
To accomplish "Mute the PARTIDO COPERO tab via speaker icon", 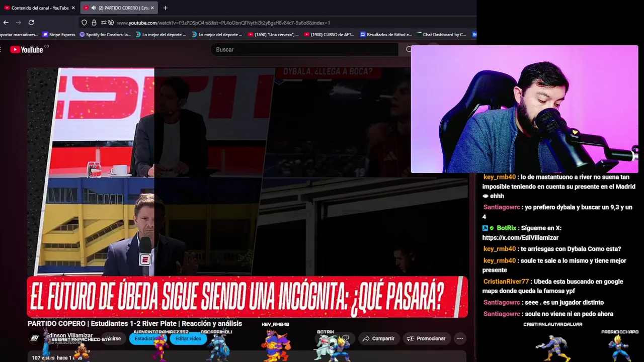I will [93, 8].
